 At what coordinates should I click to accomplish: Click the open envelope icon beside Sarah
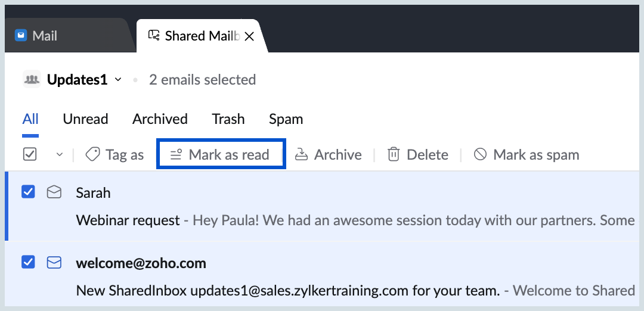(54, 192)
